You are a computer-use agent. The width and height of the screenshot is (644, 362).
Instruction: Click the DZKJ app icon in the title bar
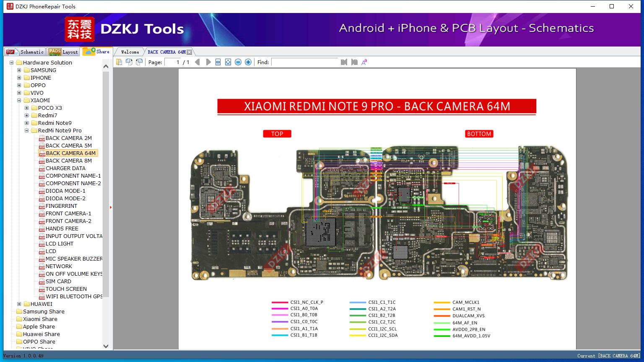[10, 6]
